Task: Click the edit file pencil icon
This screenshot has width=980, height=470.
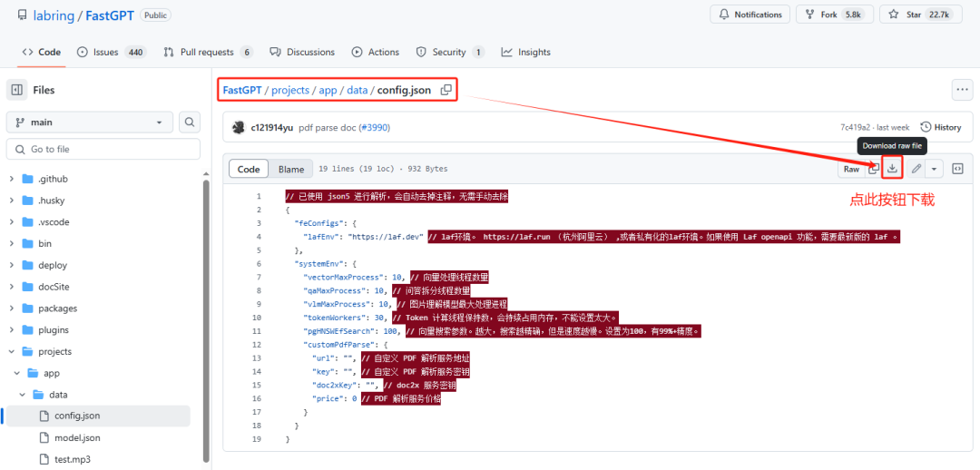Action: click(916, 169)
